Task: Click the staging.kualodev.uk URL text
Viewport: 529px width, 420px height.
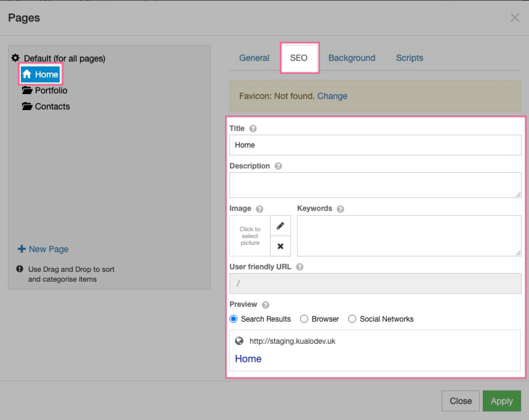Action: (292, 341)
